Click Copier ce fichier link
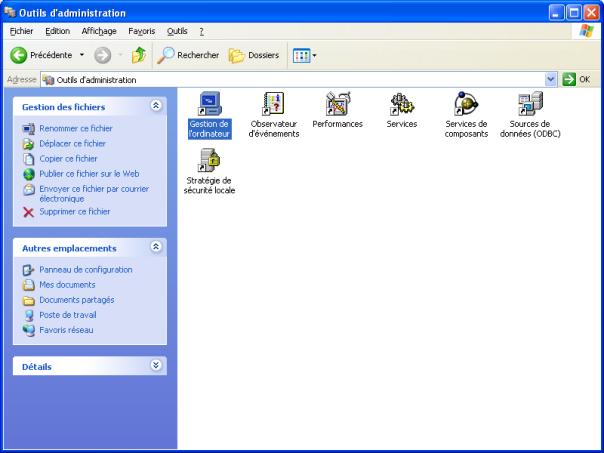 [x=68, y=159]
